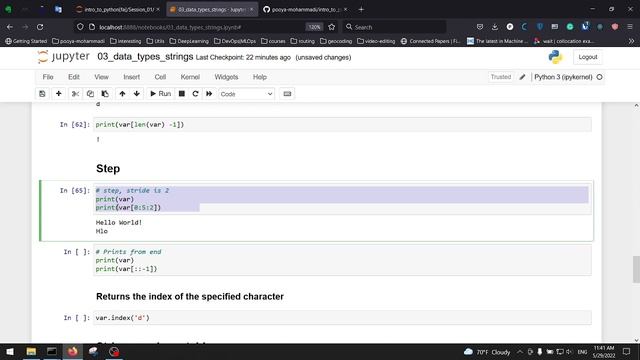Insert cell below with plus icon
The height and width of the screenshot is (360, 640).
pos(58,94)
